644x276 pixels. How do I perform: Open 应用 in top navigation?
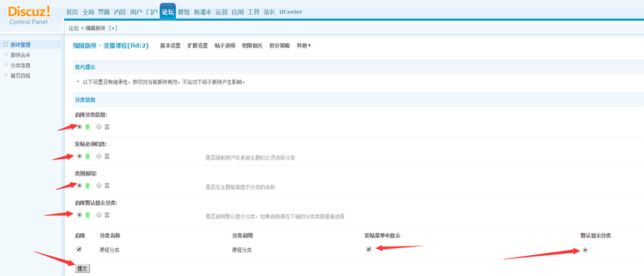point(237,13)
